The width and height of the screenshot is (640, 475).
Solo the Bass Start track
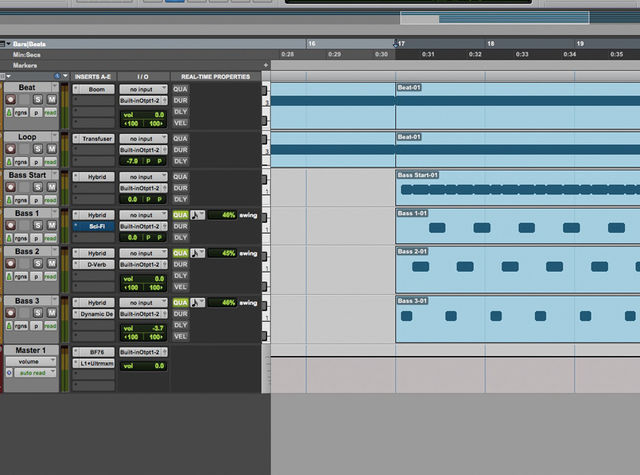click(38, 187)
